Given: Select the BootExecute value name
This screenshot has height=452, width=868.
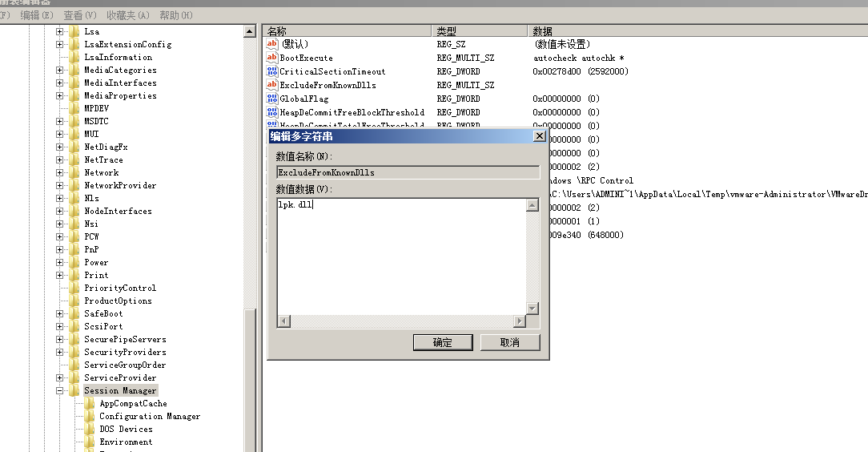Looking at the screenshot, I should tap(306, 58).
